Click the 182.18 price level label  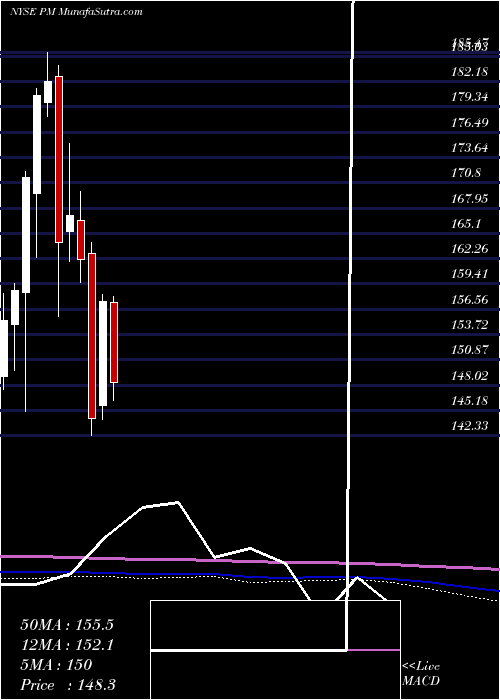tap(470, 71)
